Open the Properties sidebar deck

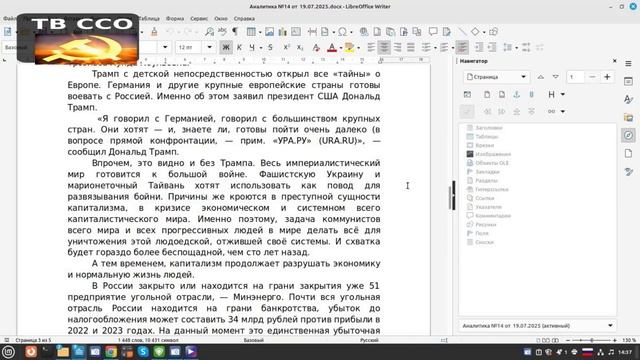pyautogui.click(x=629, y=81)
